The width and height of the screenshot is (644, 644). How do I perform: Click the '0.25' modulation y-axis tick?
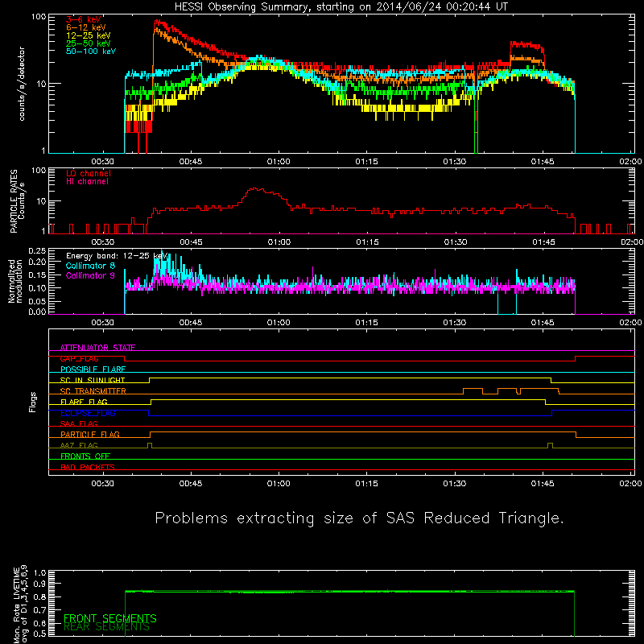point(37,251)
